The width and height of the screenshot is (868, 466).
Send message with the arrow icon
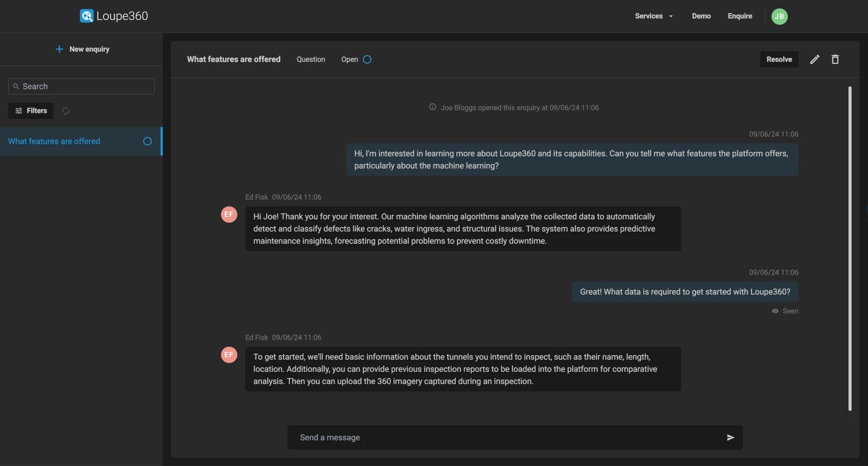pos(730,438)
